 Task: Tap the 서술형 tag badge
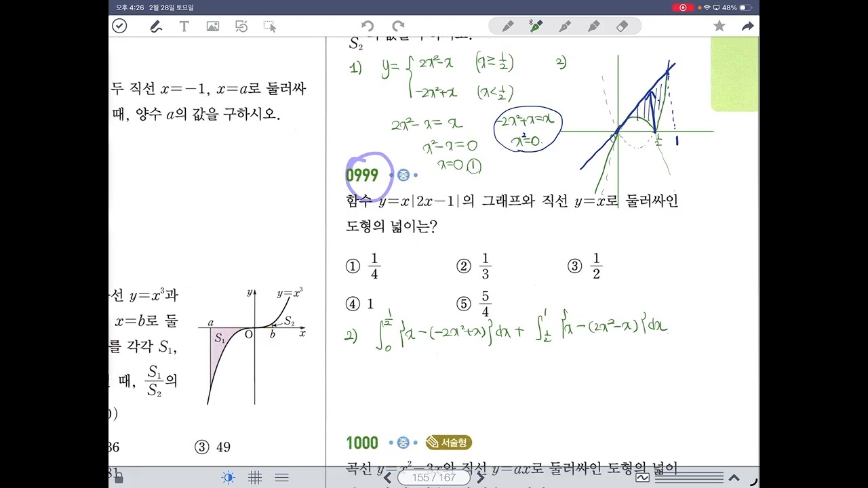pyautogui.click(x=449, y=443)
